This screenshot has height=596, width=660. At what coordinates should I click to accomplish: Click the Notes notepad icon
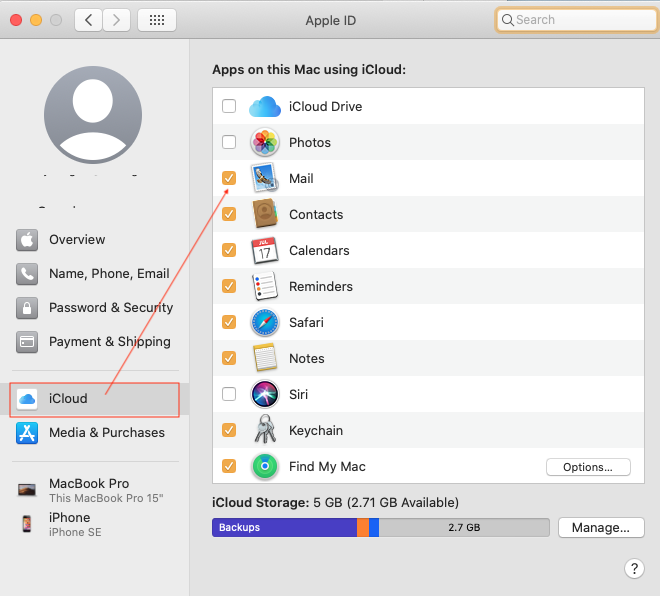click(x=265, y=358)
